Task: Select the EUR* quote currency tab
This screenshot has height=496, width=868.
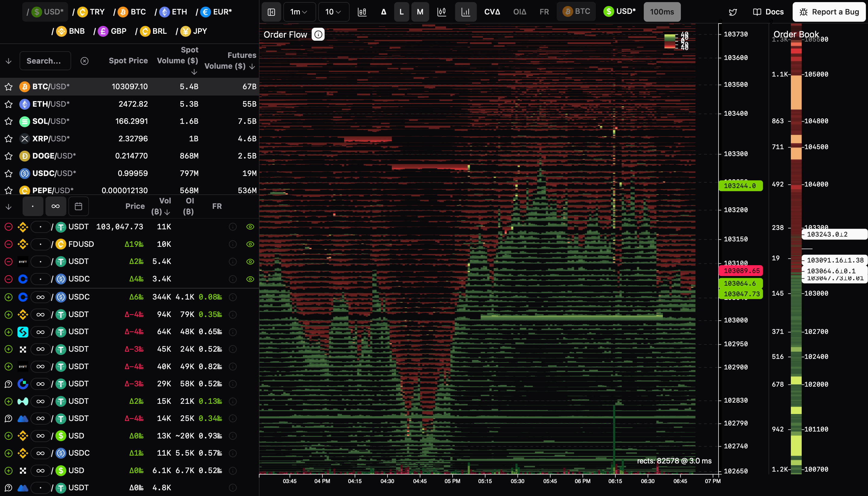Action: [x=214, y=12]
